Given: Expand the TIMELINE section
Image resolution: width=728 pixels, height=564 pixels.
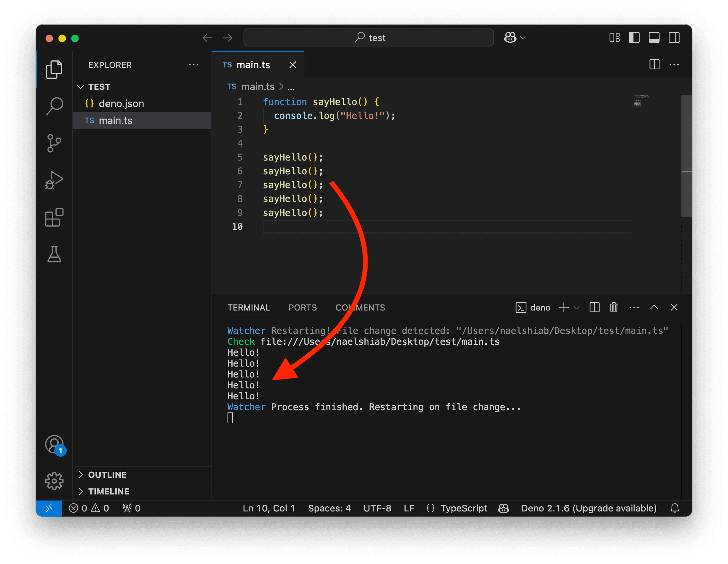Looking at the screenshot, I should point(142,491).
